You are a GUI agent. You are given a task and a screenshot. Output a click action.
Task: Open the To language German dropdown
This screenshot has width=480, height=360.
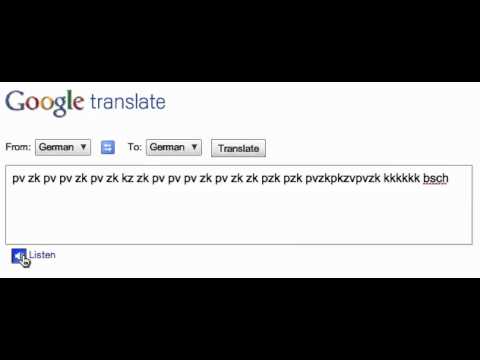[x=174, y=147]
